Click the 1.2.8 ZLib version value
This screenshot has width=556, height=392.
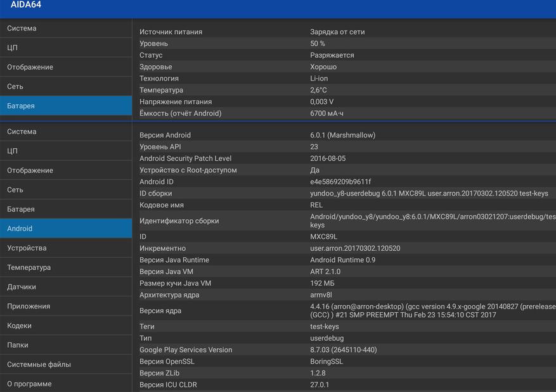(318, 374)
